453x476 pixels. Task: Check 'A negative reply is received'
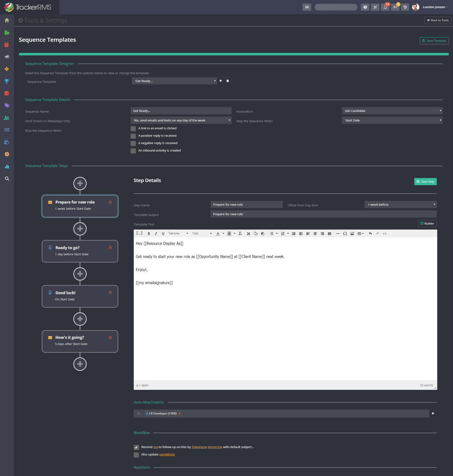133,144
